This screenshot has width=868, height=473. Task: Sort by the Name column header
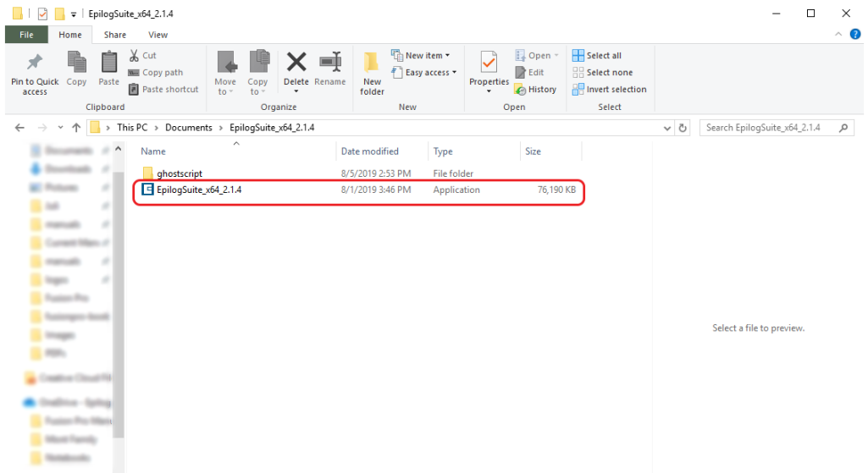coord(152,151)
